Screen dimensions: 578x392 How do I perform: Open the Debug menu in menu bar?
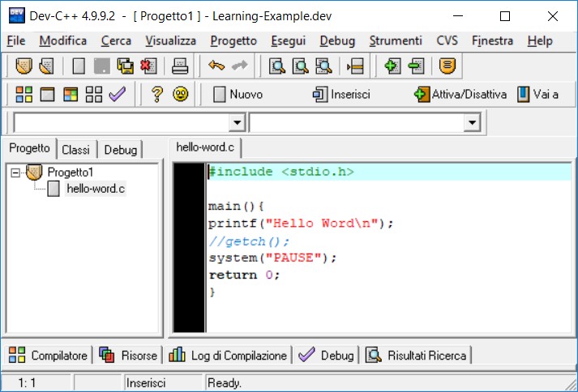337,40
